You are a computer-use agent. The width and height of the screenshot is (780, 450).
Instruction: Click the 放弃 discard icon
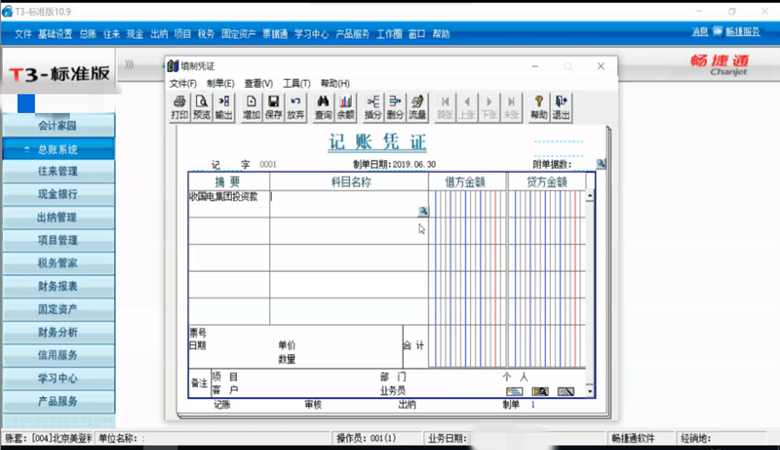(x=296, y=107)
